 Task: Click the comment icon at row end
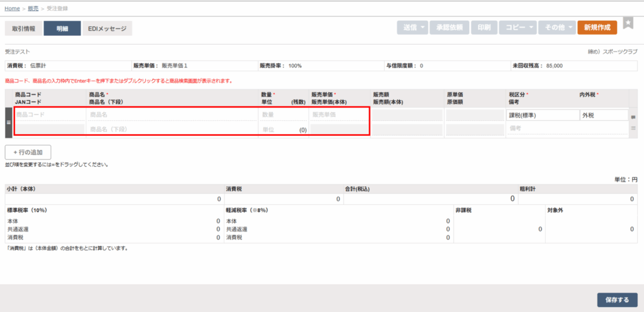(x=633, y=117)
